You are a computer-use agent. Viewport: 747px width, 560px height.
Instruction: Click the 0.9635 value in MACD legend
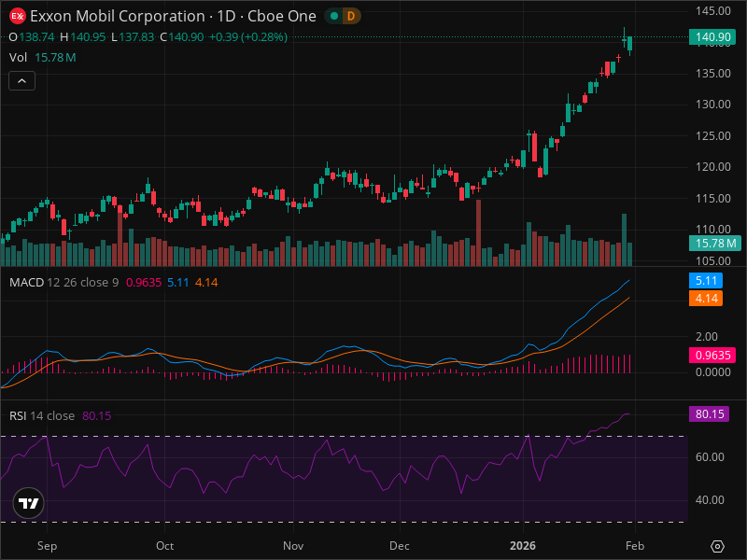(x=144, y=283)
